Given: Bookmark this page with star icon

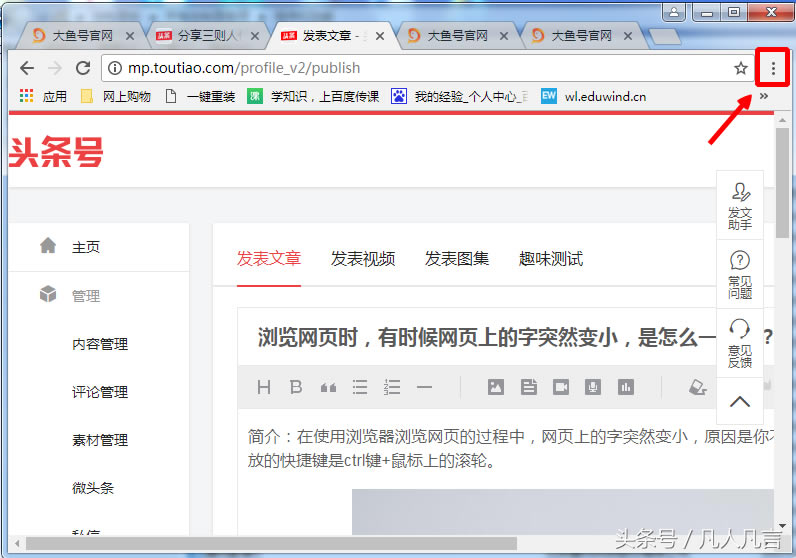Looking at the screenshot, I should pyautogui.click(x=741, y=68).
